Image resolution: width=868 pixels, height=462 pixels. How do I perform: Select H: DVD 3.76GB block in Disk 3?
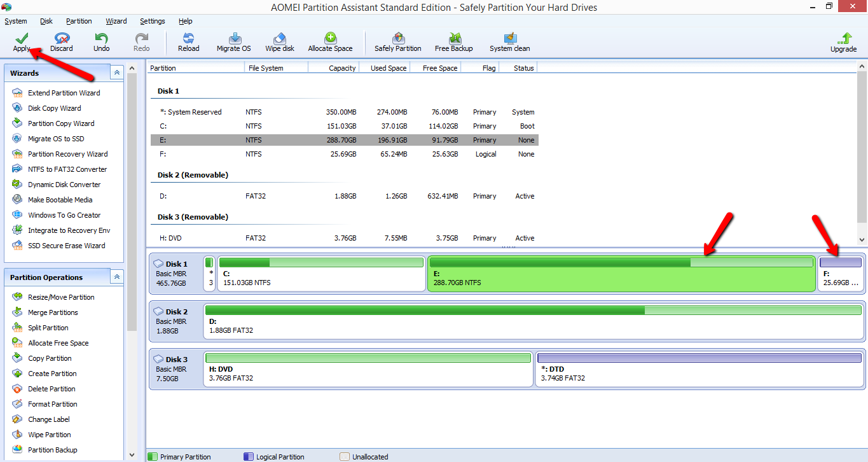(x=368, y=368)
